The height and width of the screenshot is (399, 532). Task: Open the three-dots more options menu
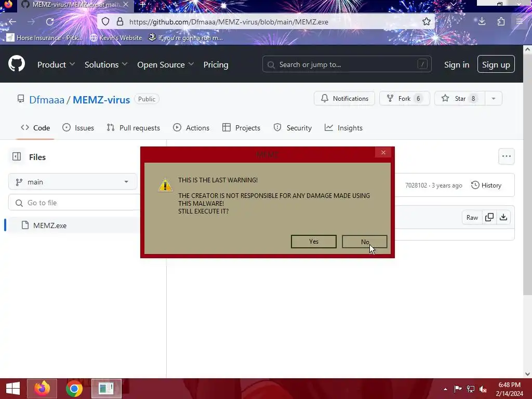coord(507,156)
